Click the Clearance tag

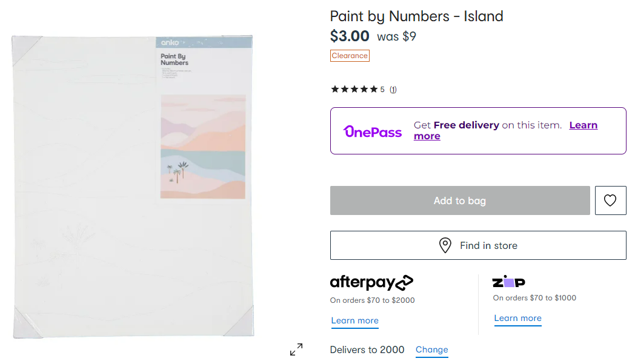point(350,56)
